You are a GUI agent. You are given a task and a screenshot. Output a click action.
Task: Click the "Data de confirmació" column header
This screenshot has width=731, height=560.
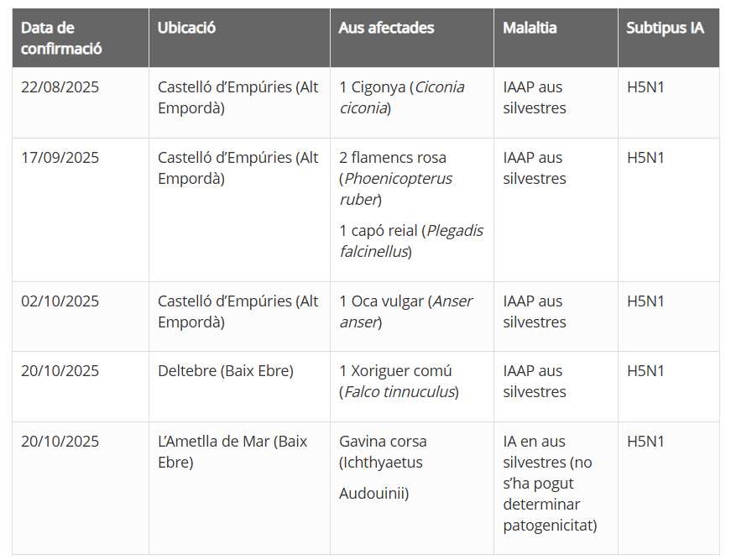[x=61, y=39]
